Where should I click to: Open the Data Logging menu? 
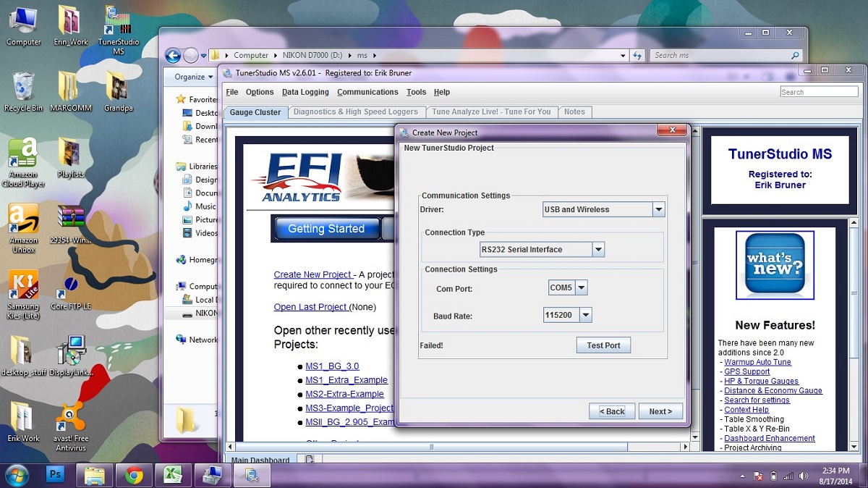click(305, 92)
